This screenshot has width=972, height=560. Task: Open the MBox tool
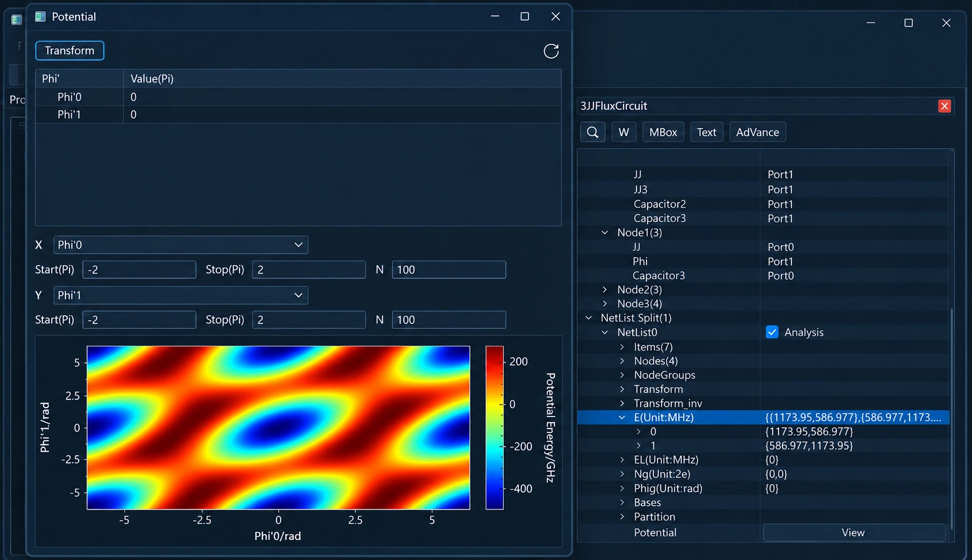point(663,132)
